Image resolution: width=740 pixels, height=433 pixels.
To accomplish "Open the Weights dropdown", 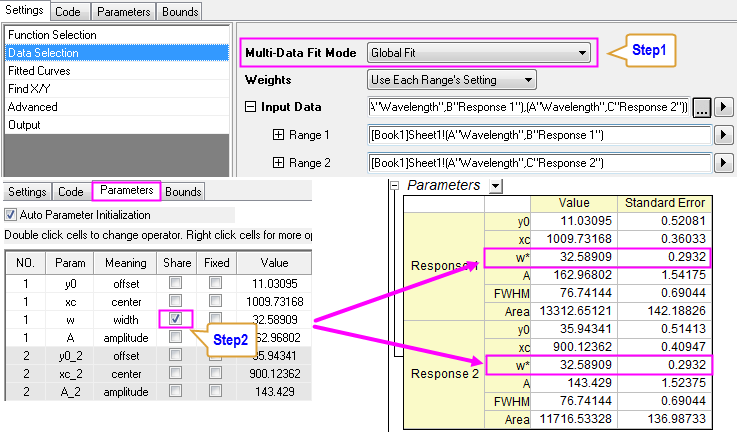I will [529, 79].
